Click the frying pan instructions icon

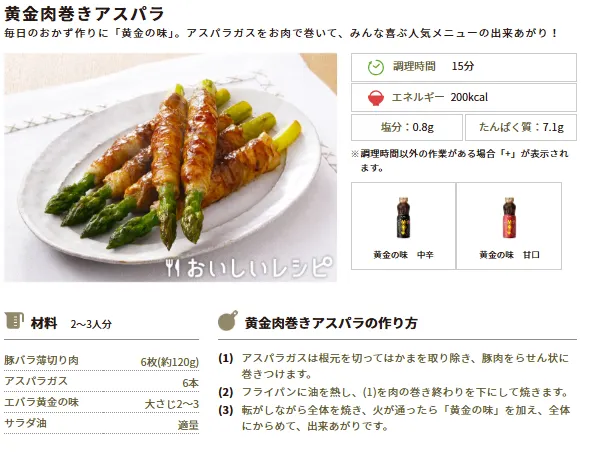point(228,321)
